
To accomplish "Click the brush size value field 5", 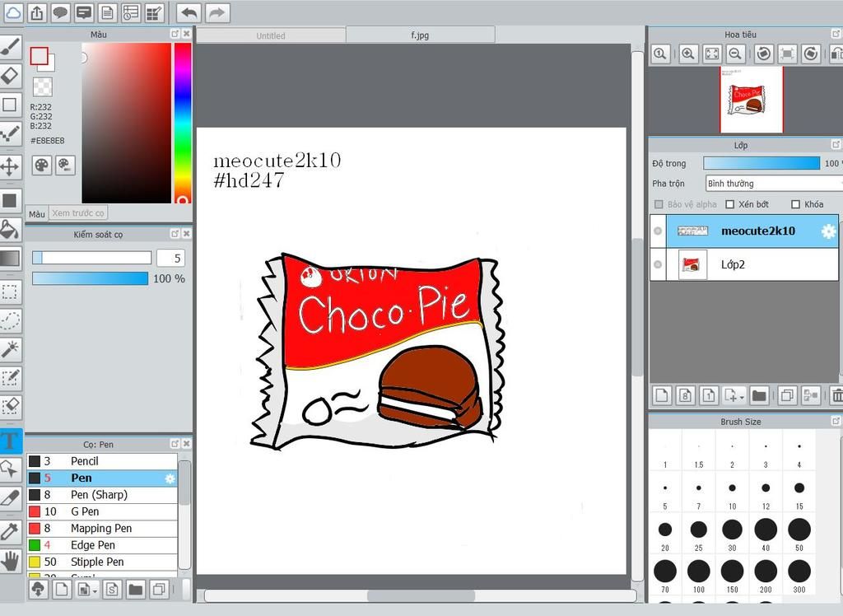I will [x=171, y=259].
